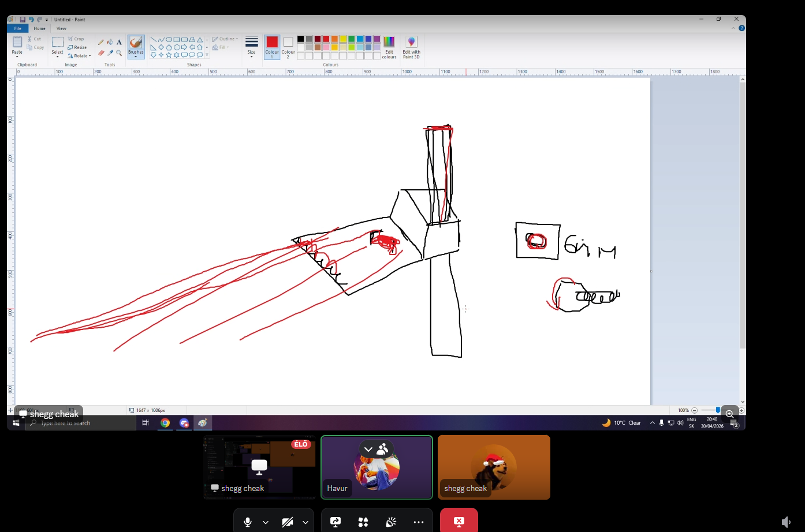This screenshot has width=805, height=532.
Task: Pick the black colour swatch
Action: 300,39
